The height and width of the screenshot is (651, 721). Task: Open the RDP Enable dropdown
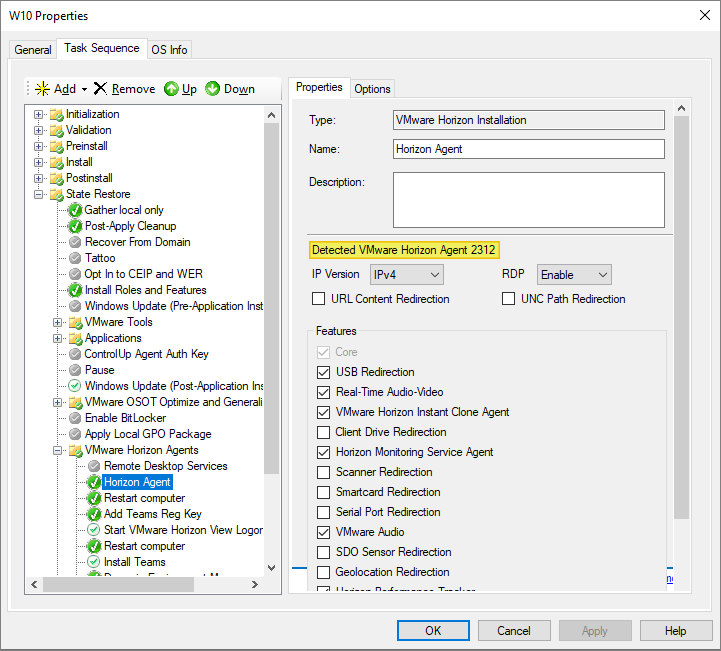point(574,274)
